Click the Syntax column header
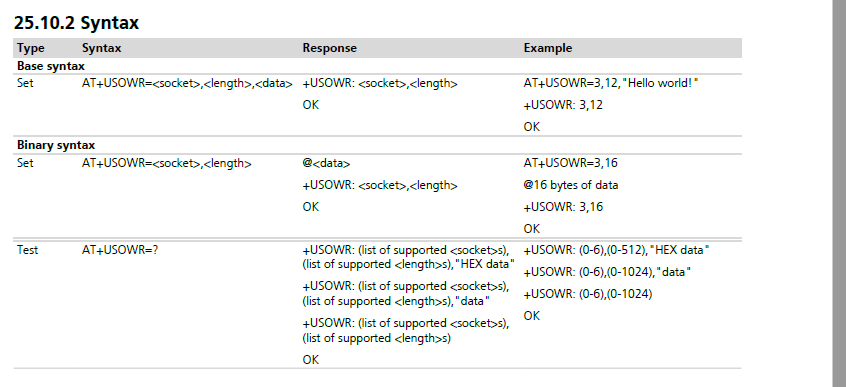Screen dimensions: 846x387 [101, 48]
